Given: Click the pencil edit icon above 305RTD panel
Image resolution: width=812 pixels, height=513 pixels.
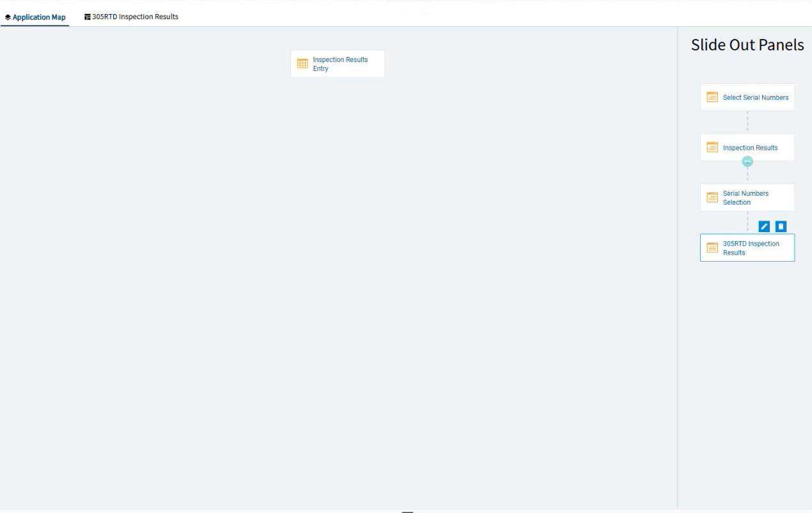Looking at the screenshot, I should coord(764,226).
